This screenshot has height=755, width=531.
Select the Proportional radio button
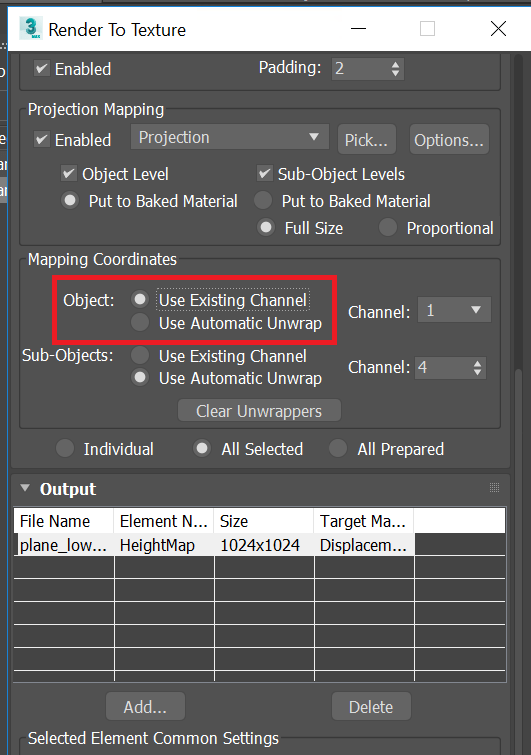point(388,227)
